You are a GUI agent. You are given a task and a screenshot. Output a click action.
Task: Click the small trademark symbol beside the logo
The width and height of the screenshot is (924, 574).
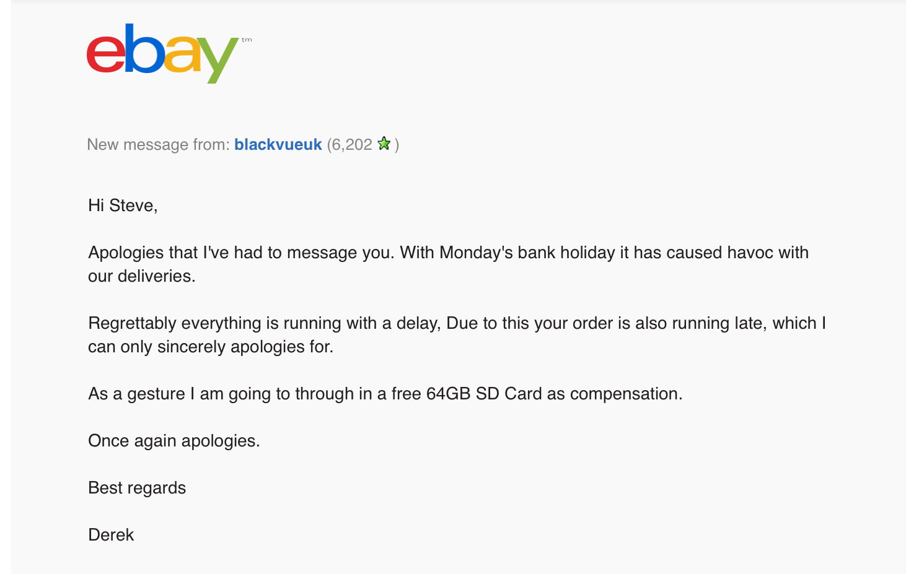pos(247,40)
